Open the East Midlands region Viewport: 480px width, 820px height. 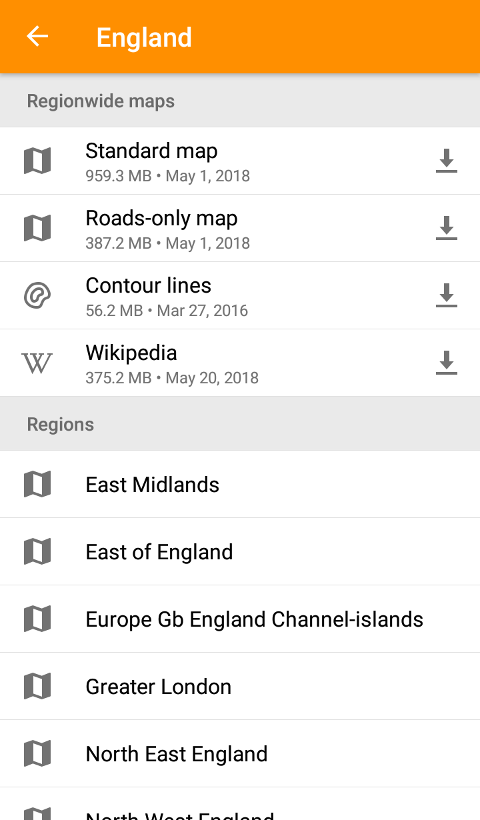click(240, 484)
